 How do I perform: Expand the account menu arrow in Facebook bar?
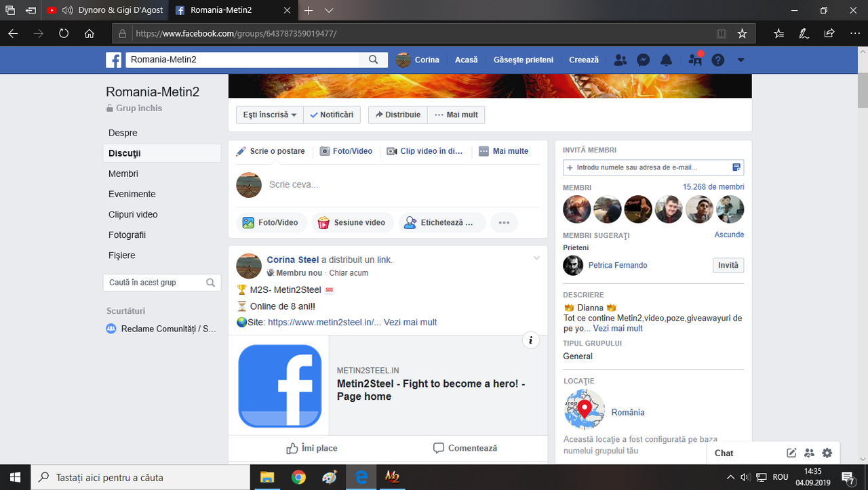tap(741, 60)
